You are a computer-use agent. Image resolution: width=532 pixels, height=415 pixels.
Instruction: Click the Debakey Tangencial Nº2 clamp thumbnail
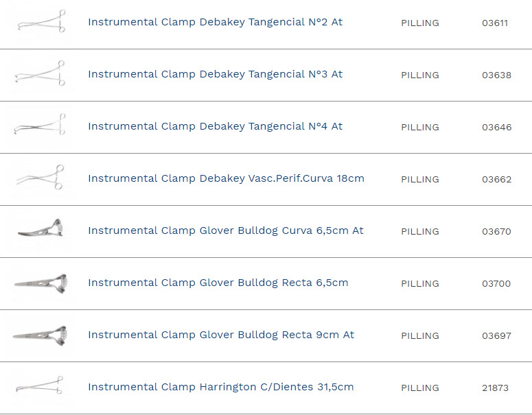tap(41, 22)
